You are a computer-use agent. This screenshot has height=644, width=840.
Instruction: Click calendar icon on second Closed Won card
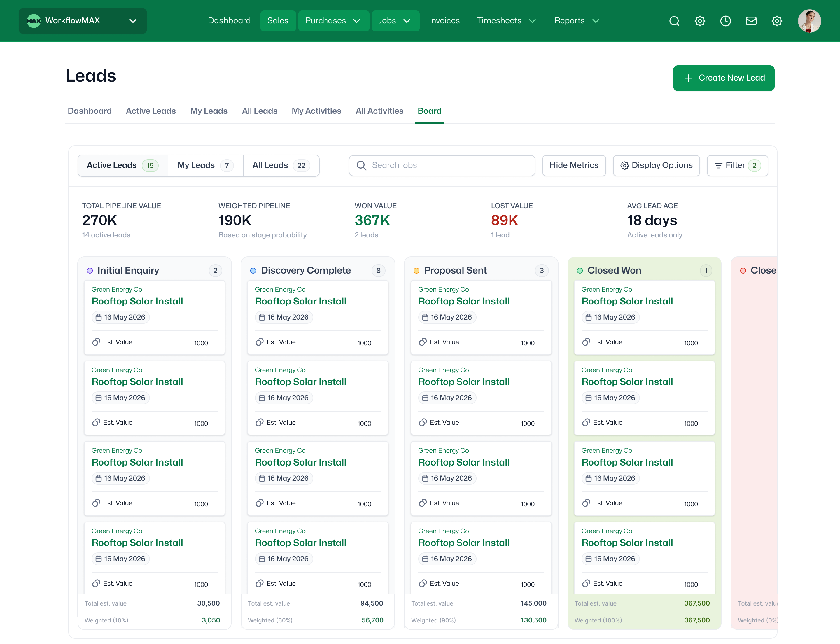tap(589, 398)
